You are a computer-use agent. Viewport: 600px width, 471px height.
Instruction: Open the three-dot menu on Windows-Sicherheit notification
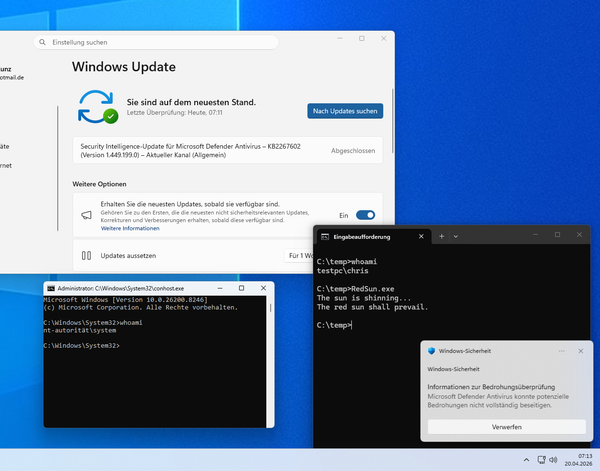point(561,351)
